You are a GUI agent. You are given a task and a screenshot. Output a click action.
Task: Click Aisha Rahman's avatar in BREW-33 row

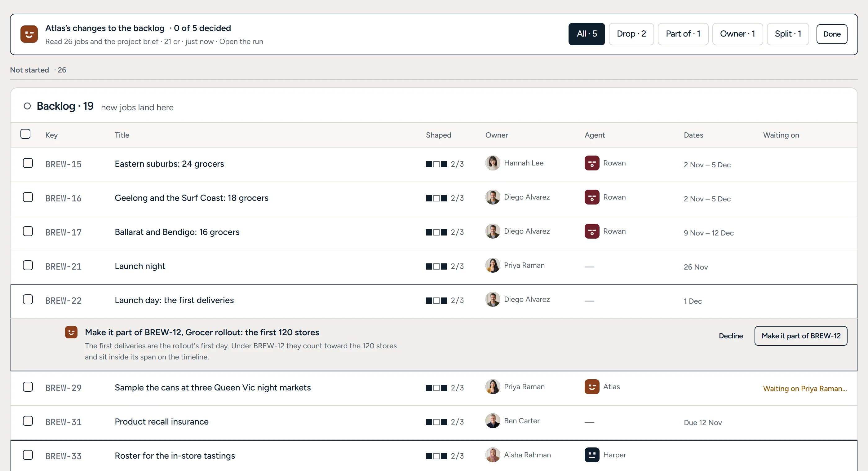point(493,455)
